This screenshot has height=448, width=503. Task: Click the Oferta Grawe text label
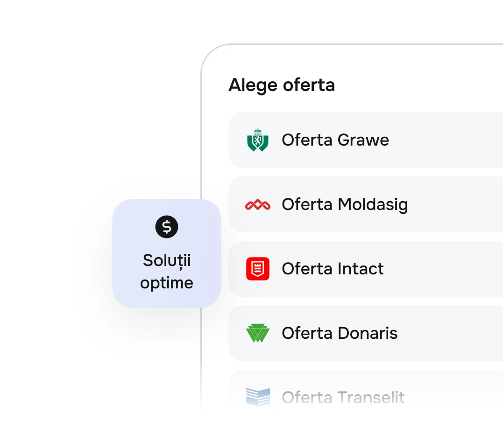tap(335, 140)
